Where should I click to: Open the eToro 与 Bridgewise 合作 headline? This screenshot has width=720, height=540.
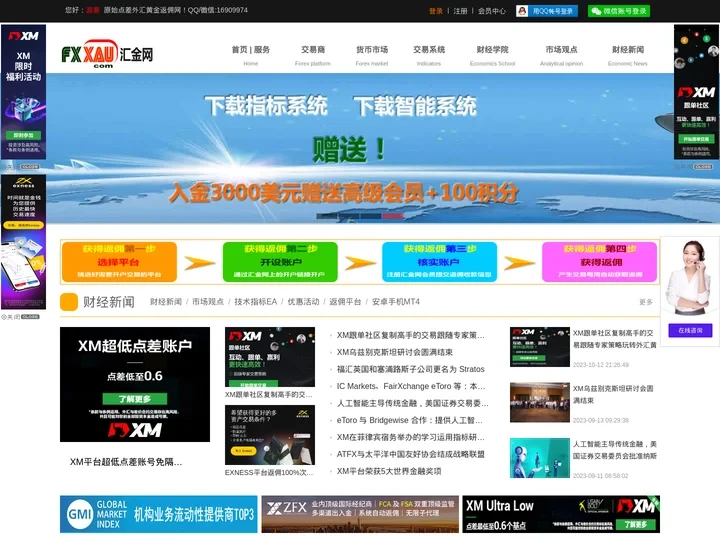coord(410,420)
